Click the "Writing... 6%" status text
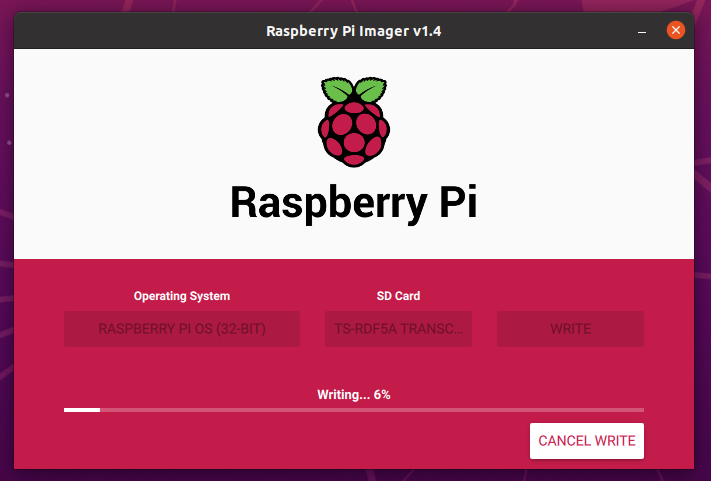The image size is (711, 481). tap(354, 394)
